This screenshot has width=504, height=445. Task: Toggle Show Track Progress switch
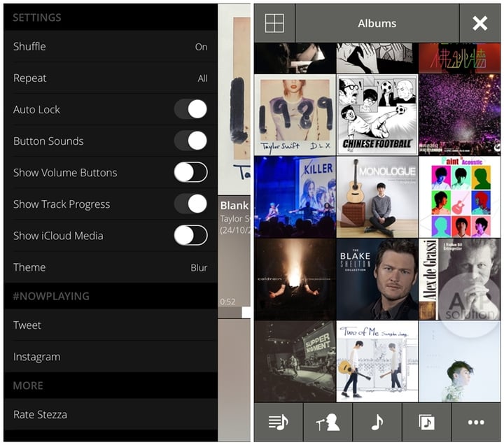190,204
